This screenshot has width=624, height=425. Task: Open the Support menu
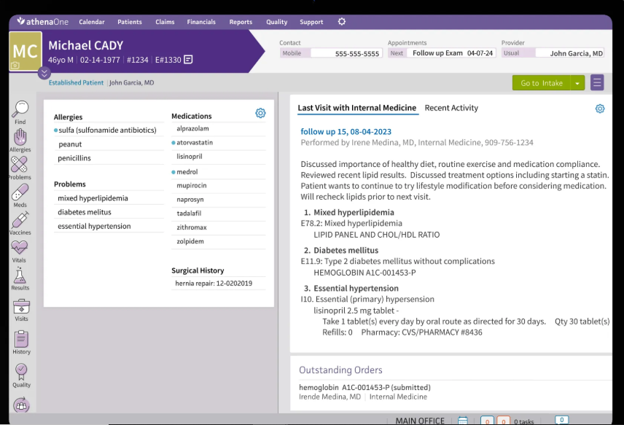coord(311,22)
